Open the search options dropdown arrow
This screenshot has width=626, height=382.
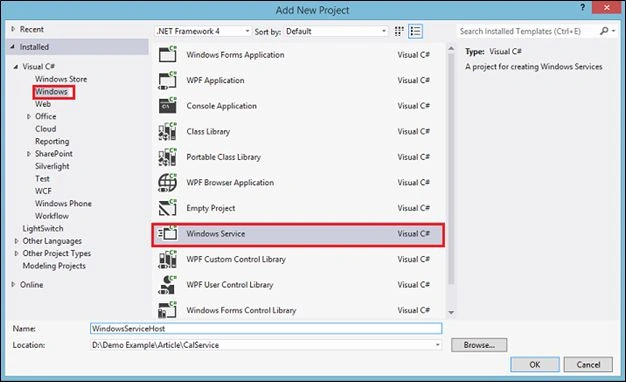pos(614,31)
